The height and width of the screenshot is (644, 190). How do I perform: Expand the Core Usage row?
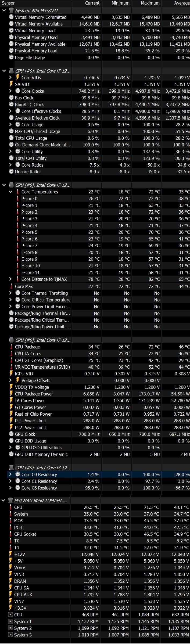[10, 125]
